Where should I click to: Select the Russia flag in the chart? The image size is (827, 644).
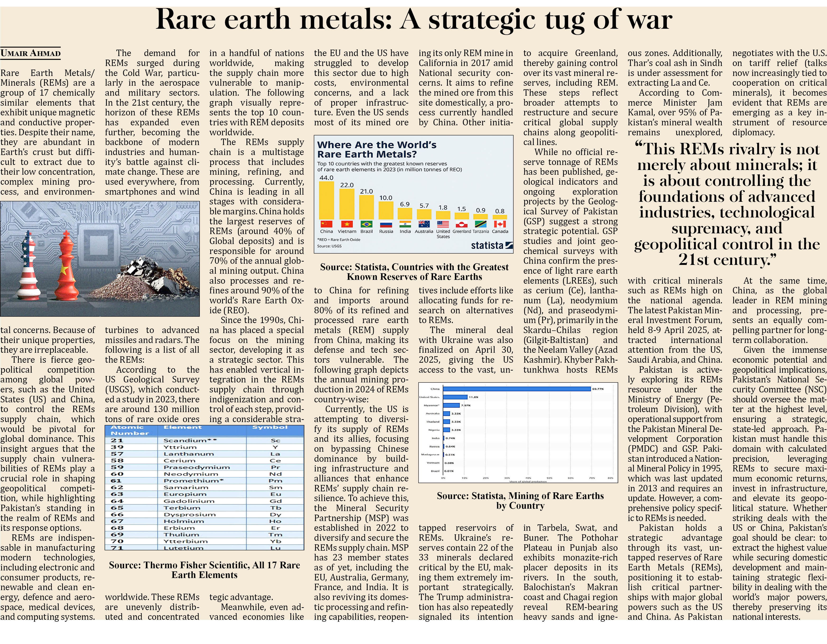coord(386,225)
